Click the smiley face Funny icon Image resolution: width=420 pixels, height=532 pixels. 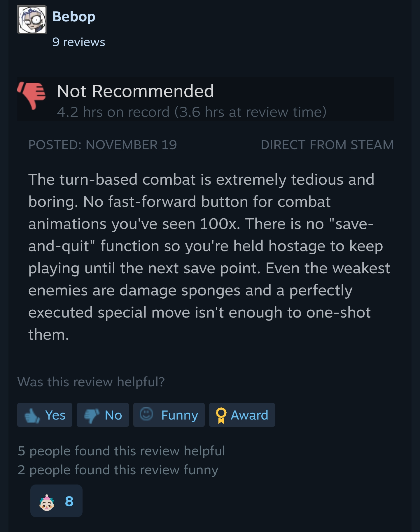pyautogui.click(x=146, y=414)
